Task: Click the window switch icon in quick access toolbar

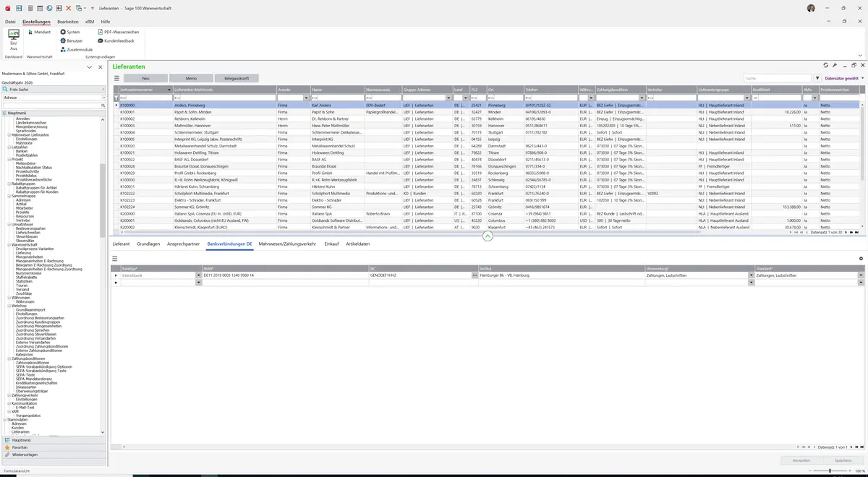Action: [78, 8]
